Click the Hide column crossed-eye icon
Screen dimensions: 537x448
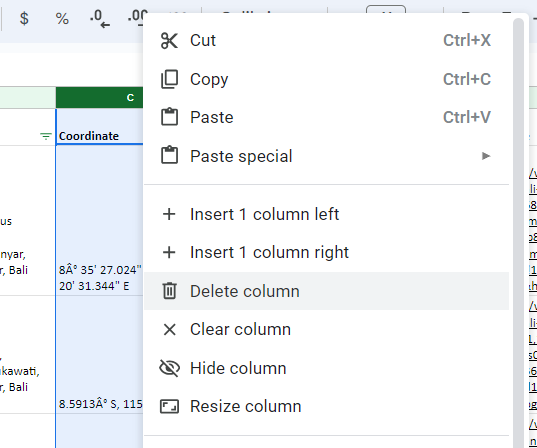coord(169,368)
